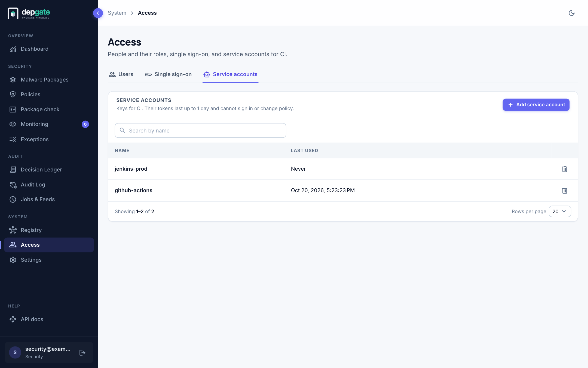Delete the github-actions service account
The width and height of the screenshot is (588, 368).
pos(565,191)
